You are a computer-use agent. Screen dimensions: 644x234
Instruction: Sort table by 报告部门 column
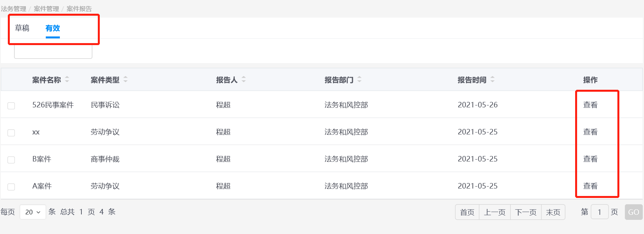pos(360,80)
